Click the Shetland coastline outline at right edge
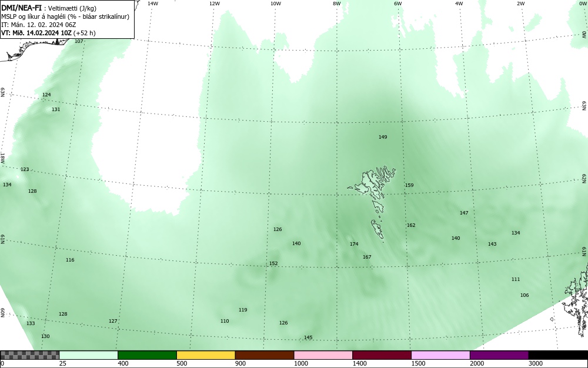588x368 pixels. (576, 300)
